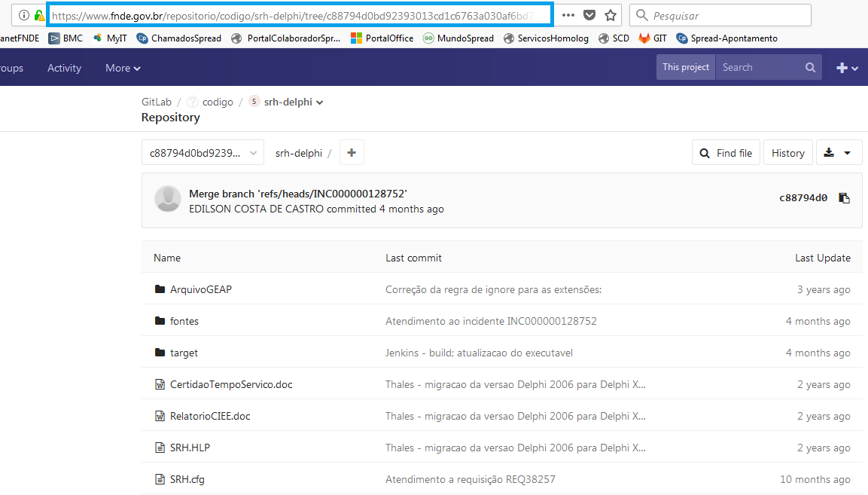The height and width of the screenshot is (495, 868).
Task: Open the Pocket save icon
Action: point(590,15)
